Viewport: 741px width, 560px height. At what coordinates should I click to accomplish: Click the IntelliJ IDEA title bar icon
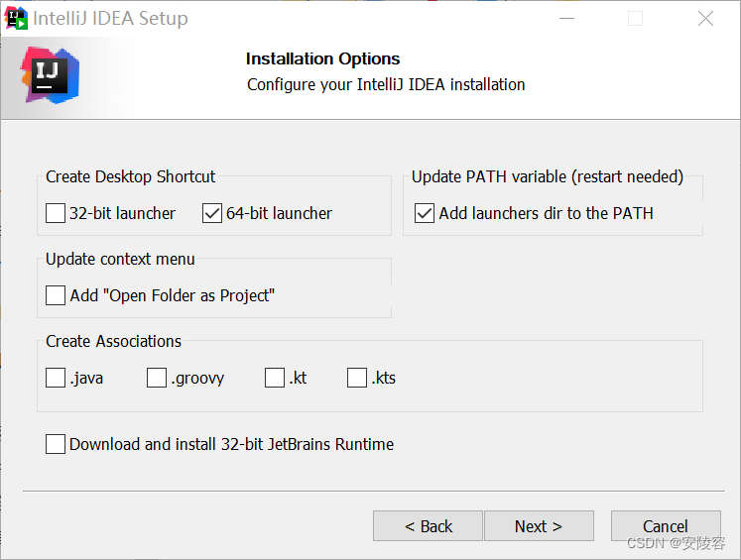click(16, 18)
